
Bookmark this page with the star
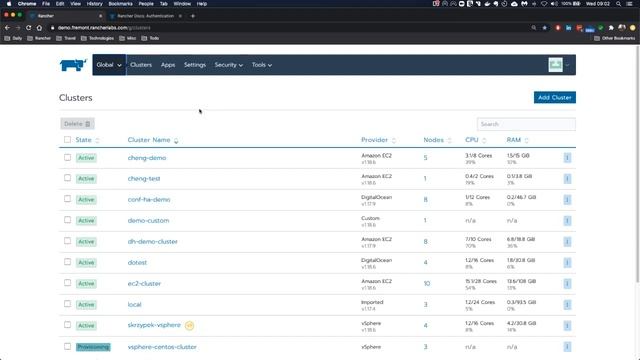tap(544, 28)
